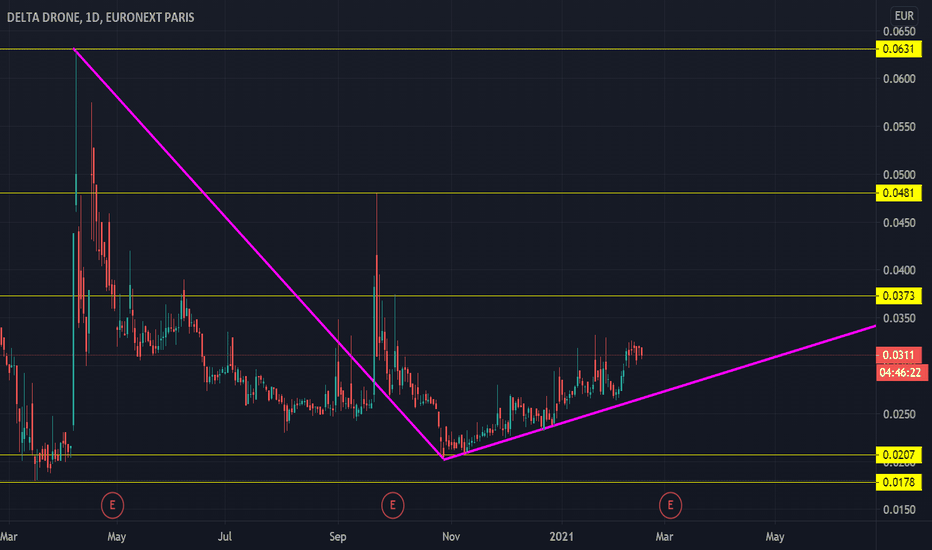Click the Sep label on time axis
The width and height of the screenshot is (932, 550).
[x=338, y=536]
